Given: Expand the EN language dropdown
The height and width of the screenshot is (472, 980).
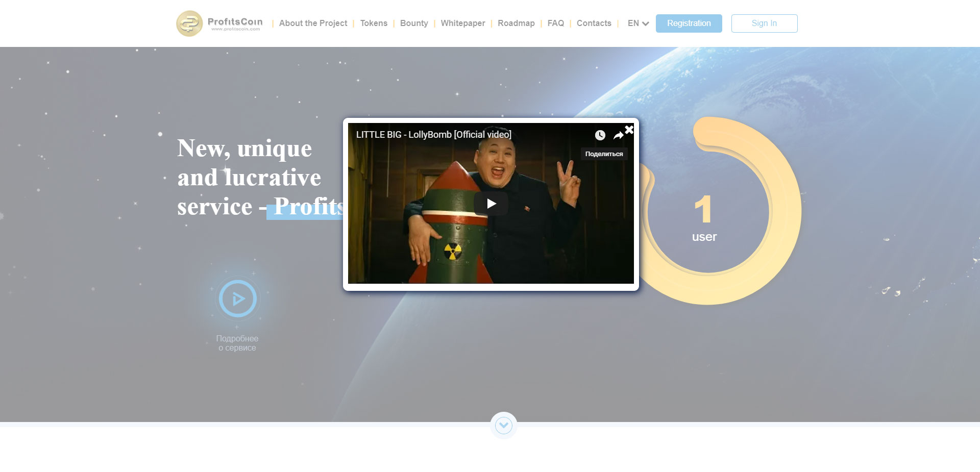Looking at the screenshot, I should coord(638,23).
